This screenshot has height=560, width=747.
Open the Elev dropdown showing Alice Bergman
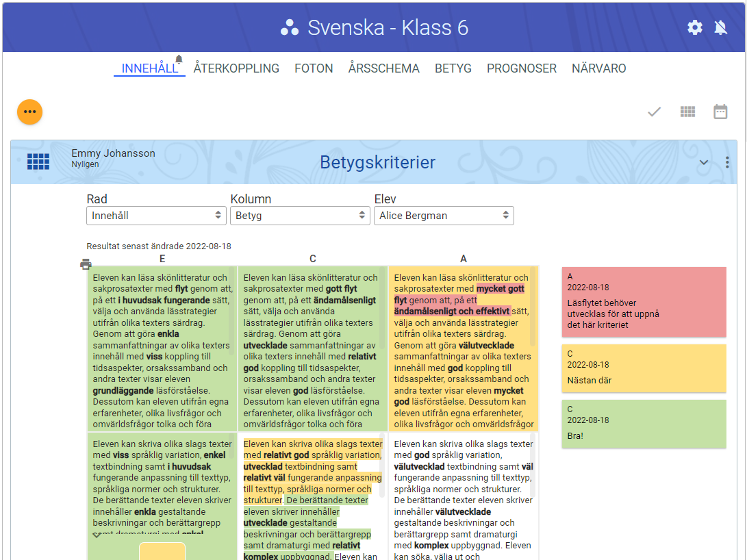pyautogui.click(x=444, y=215)
